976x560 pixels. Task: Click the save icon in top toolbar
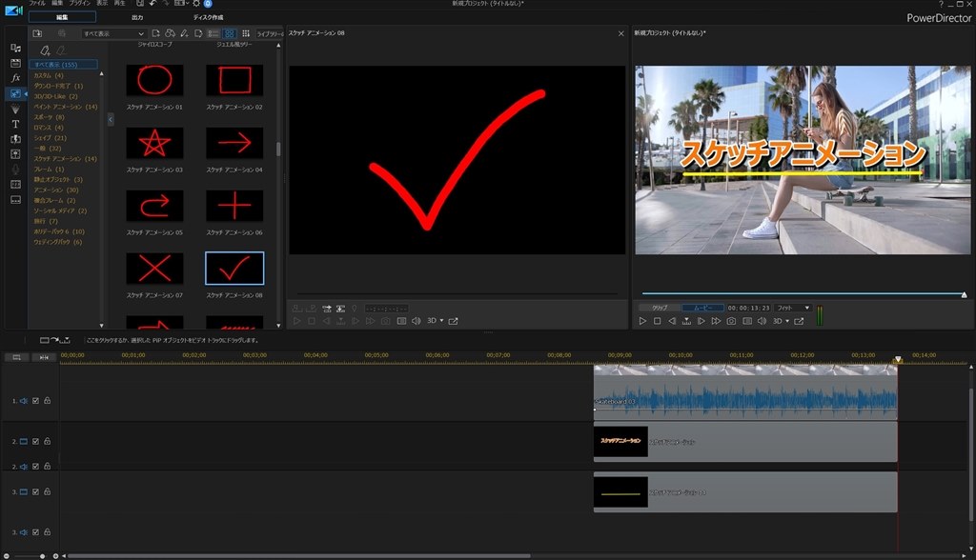coord(140,4)
